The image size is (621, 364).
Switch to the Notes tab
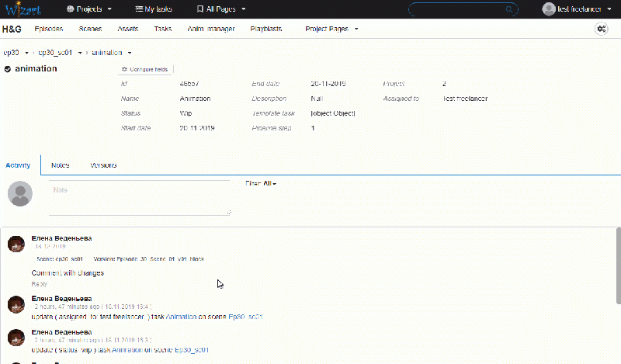tap(60, 165)
